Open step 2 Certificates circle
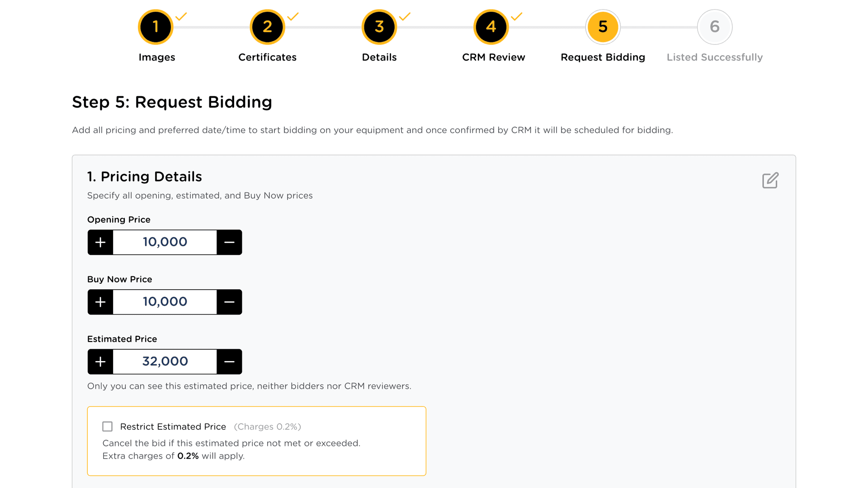Viewport: 868px width, 488px height. coord(267,27)
